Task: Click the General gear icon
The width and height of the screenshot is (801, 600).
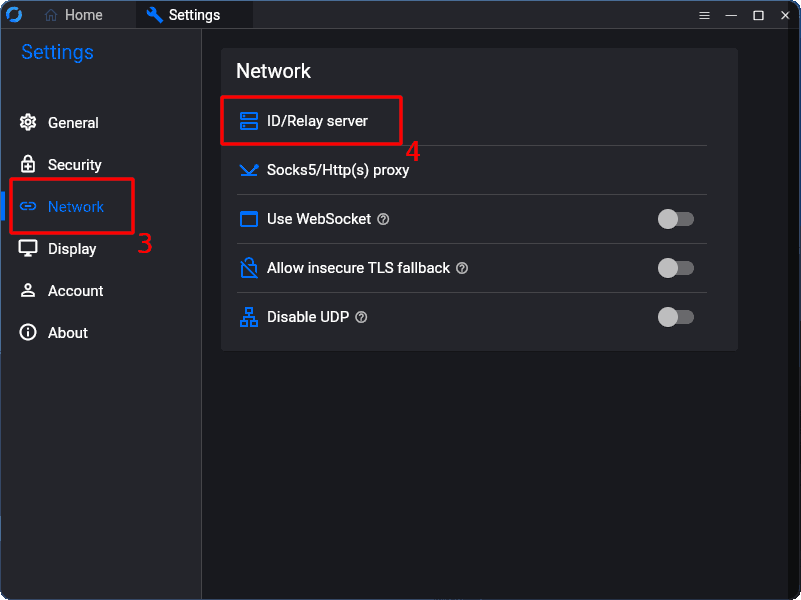Action: (28, 123)
